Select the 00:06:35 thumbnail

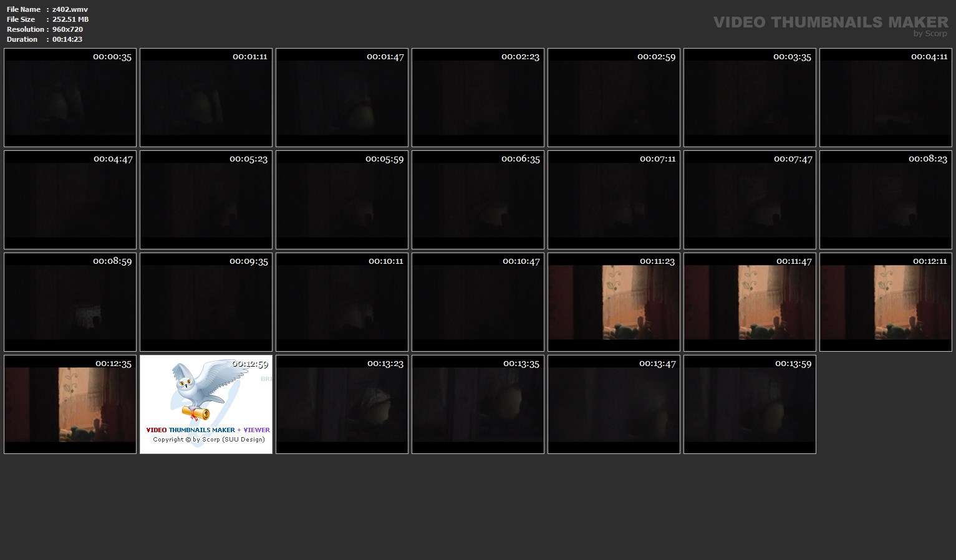pos(478,200)
